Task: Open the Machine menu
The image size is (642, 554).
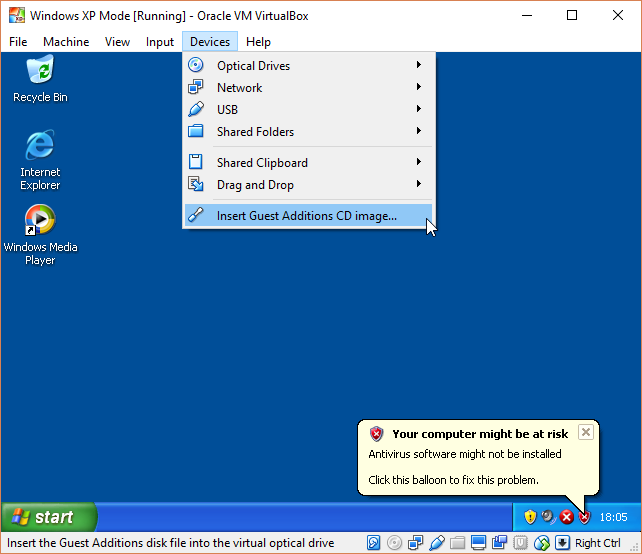Action: click(x=66, y=42)
